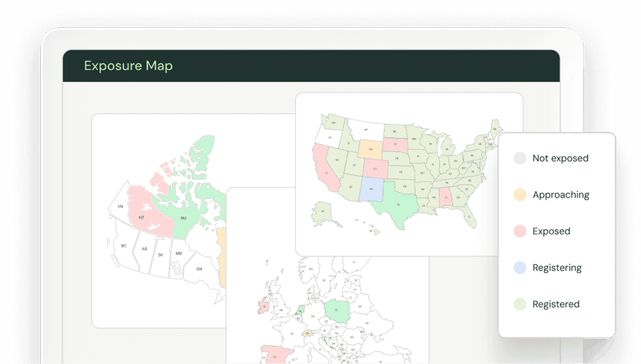
Task: Select Michigan on the US map
Action: point(447,149)
